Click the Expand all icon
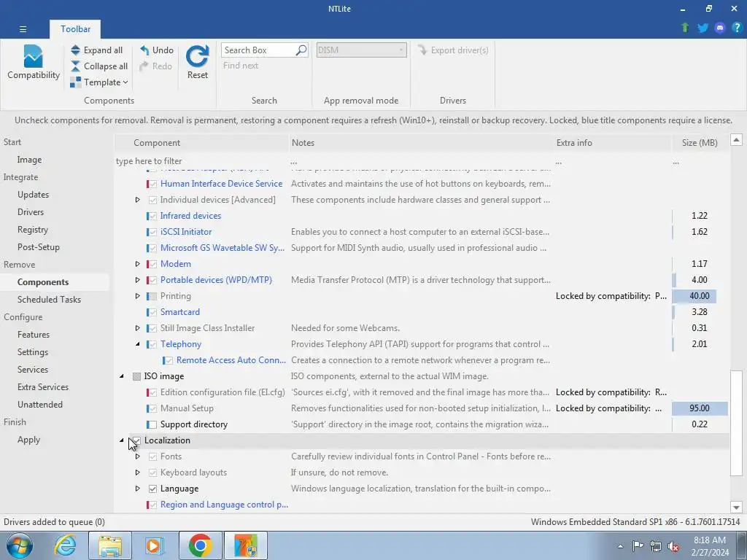 [x=75, y=50]
